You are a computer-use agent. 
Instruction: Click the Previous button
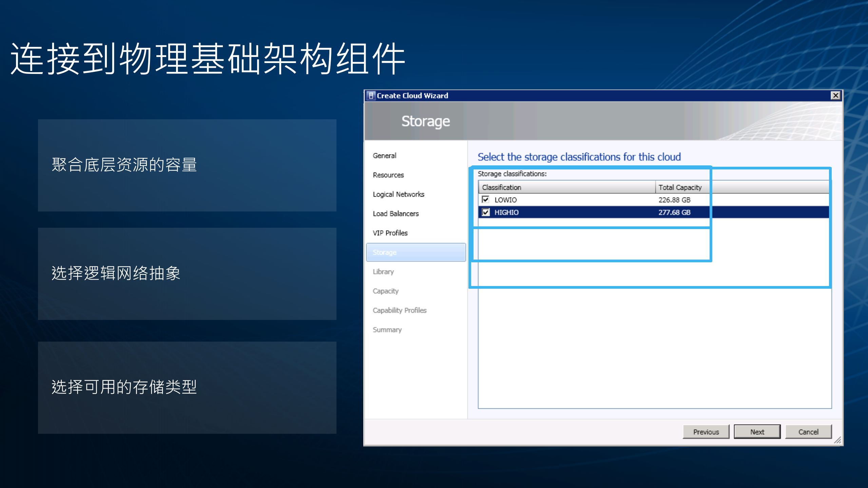706,431
